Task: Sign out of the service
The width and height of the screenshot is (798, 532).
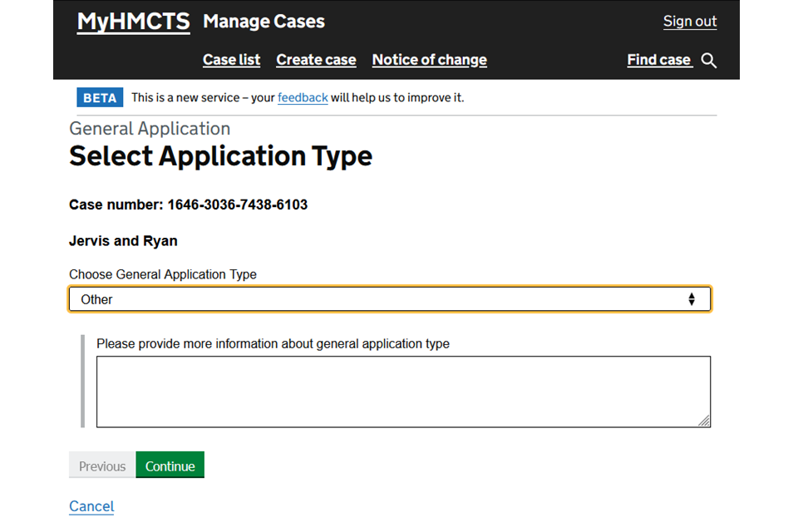Action: point(689,22)
